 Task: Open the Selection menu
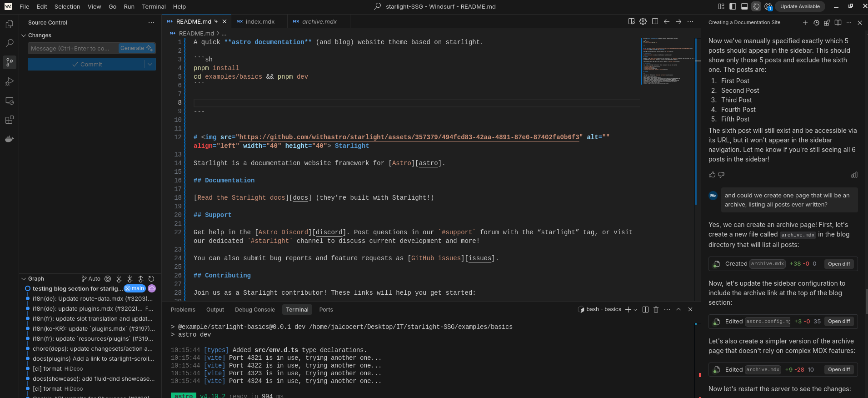pyautogui.click(x=67, y=7)
